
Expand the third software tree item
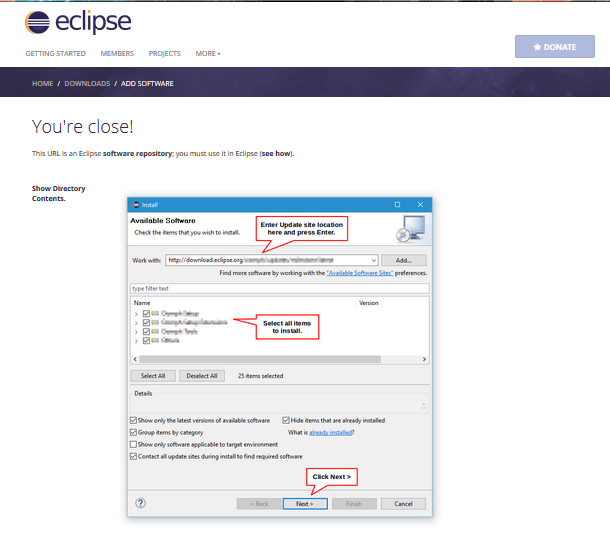tap(136, 332)
